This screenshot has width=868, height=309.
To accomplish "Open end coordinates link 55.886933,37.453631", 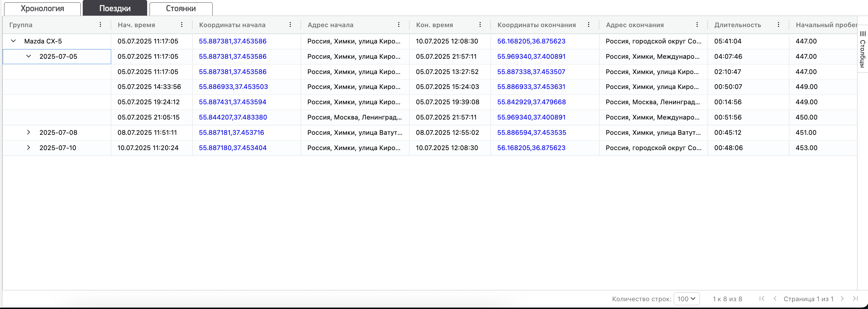I will pos(531,87).
